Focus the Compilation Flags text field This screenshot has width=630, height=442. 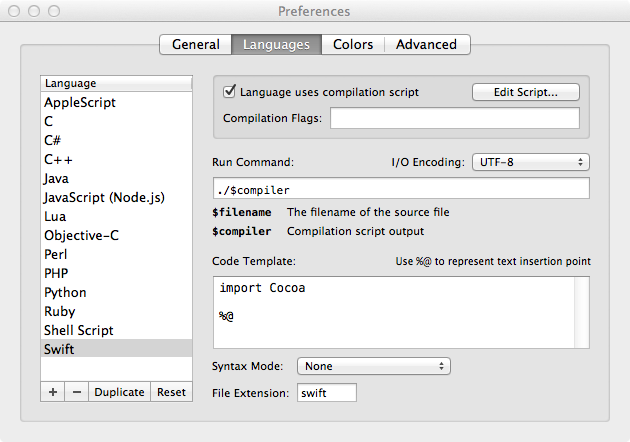[x=454, y=119]
